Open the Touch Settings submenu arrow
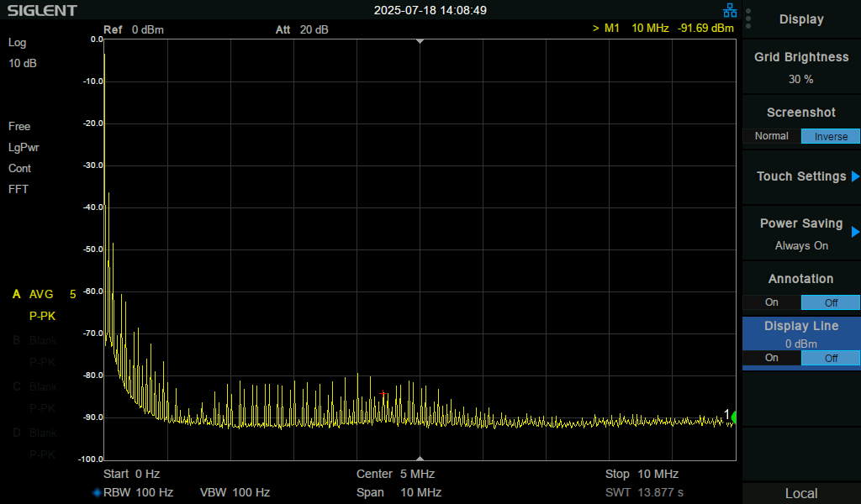 point(855,176)
